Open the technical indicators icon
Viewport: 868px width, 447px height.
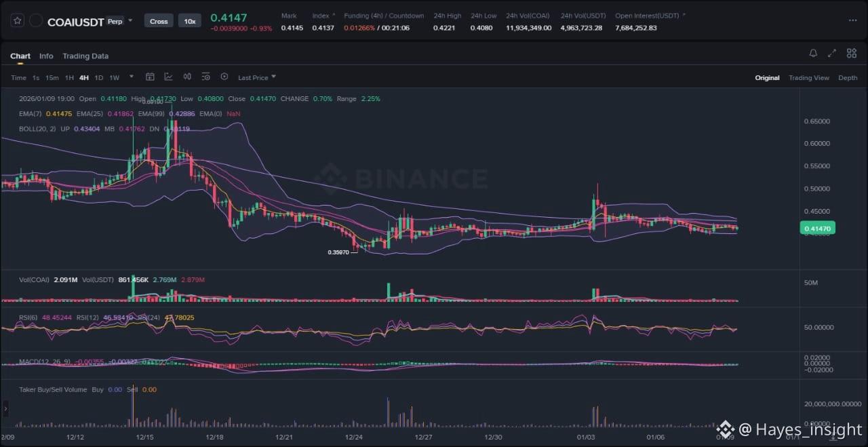[x=168, y=77]
